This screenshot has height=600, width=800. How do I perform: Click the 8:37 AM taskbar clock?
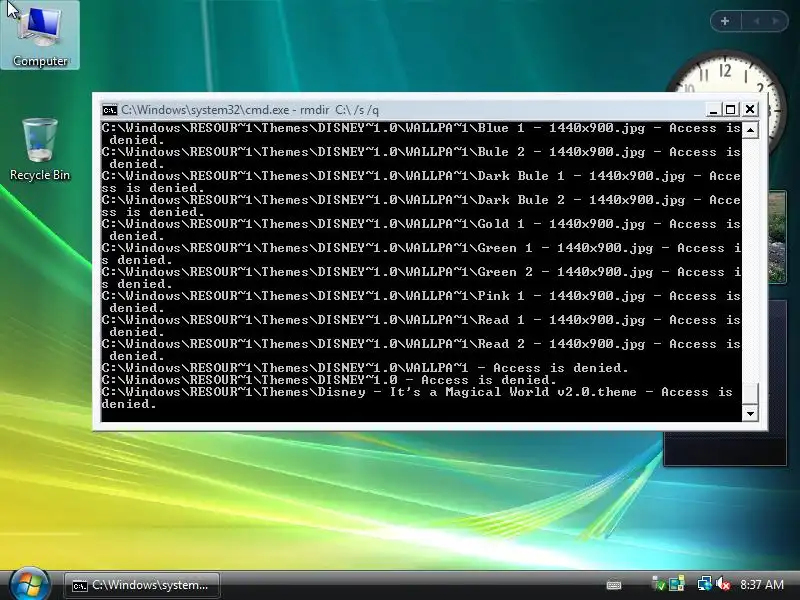(762, 585)
